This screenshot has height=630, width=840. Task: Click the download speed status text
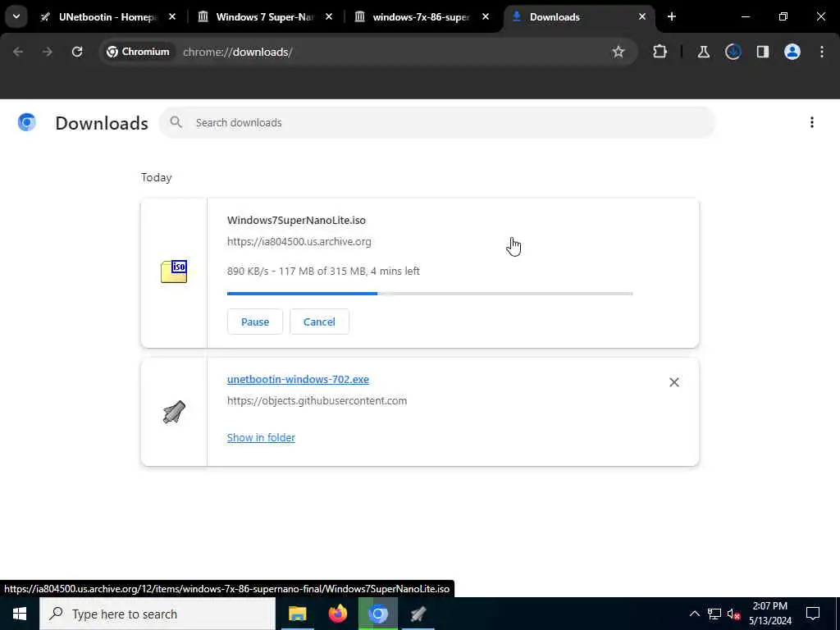[323, 271]
